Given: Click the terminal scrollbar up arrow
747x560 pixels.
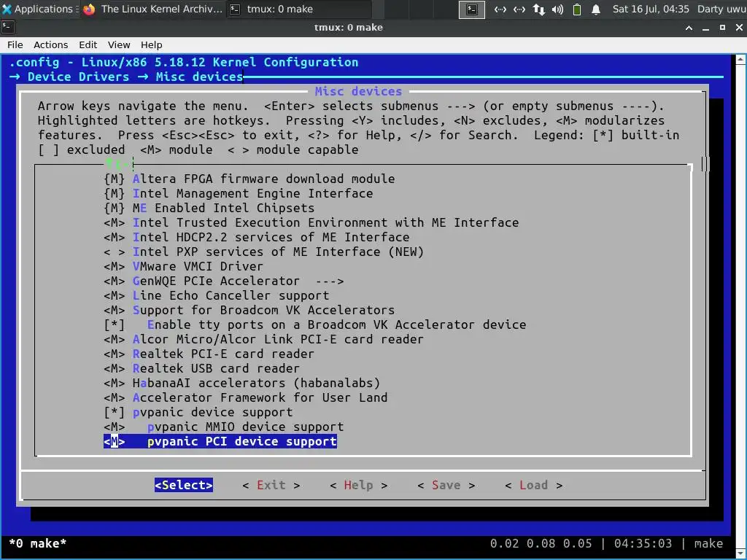Looking at the screenshot, I should 741,60.
